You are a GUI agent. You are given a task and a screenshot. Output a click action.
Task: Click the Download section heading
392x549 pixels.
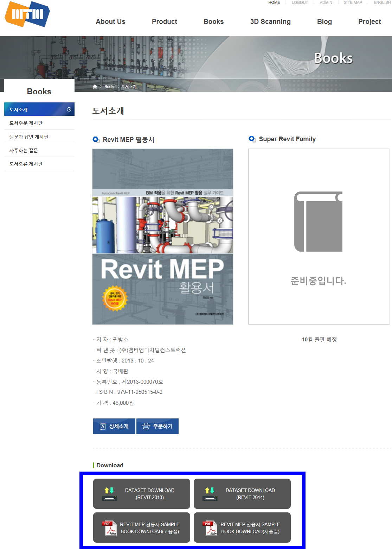click(110, 465)
